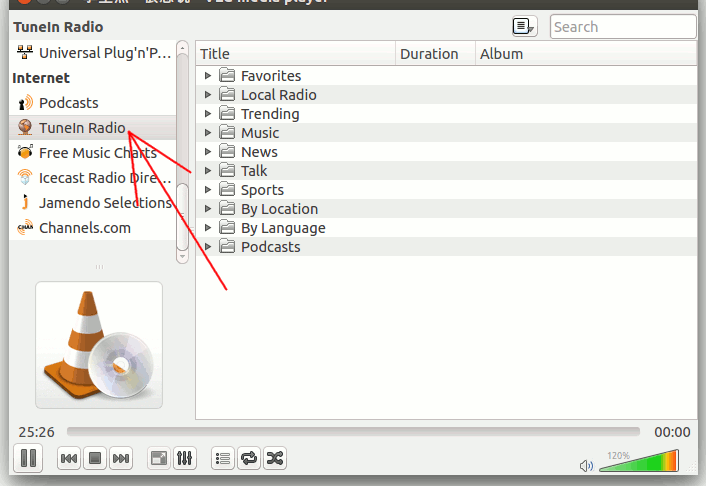
Task: Select Jamendo Selections service
Action: coord(93,203)
